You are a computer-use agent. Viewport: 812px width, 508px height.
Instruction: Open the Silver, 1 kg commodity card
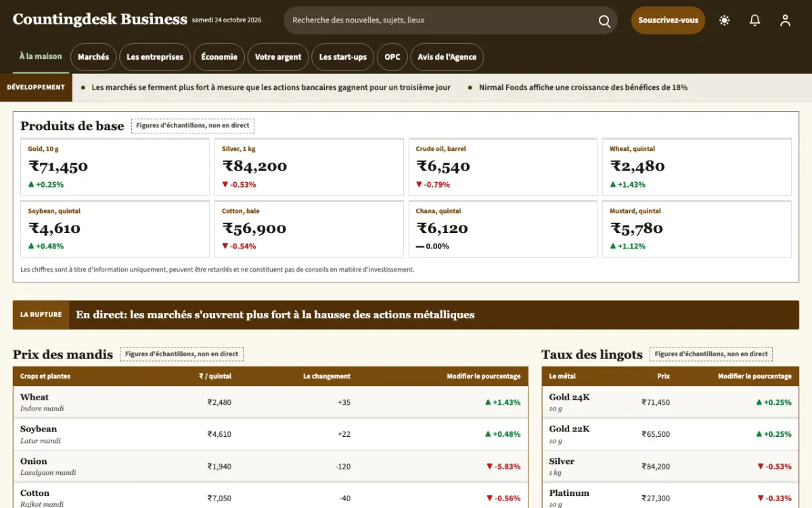pos(309,167)
